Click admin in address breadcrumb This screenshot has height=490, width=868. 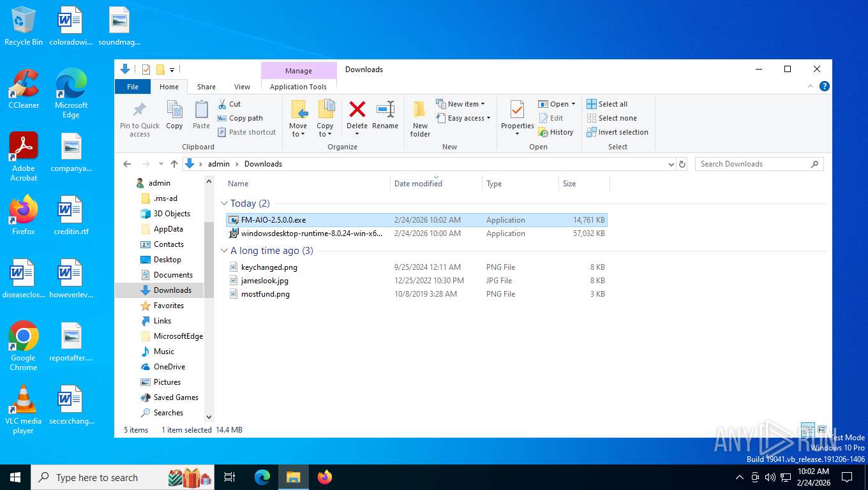tap(218, 164)
